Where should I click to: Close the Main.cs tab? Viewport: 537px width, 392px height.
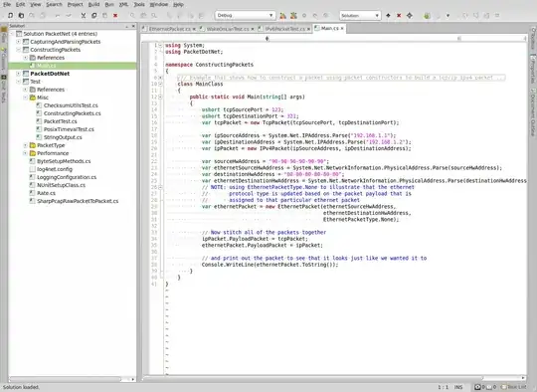click(342, 29)
